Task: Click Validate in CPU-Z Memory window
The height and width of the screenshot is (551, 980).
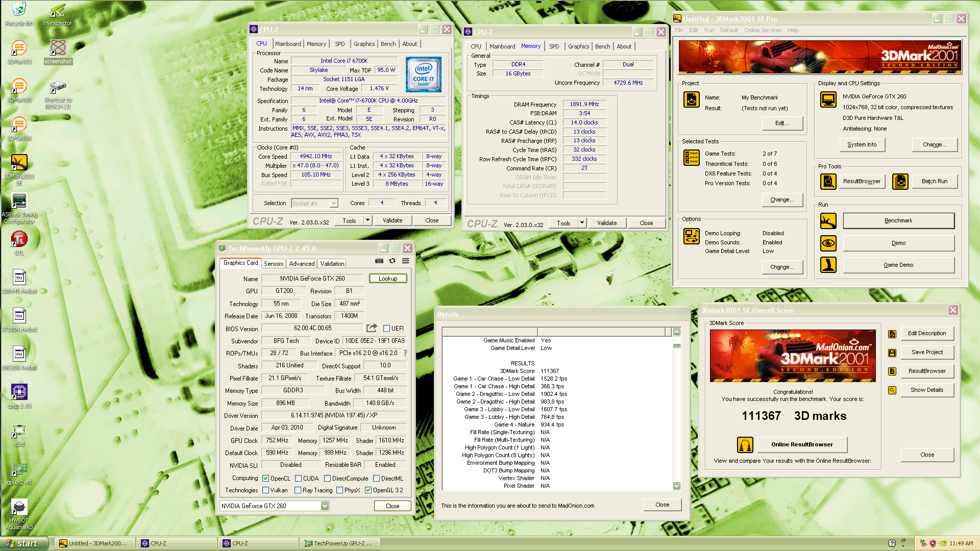Action: [607, 223]
